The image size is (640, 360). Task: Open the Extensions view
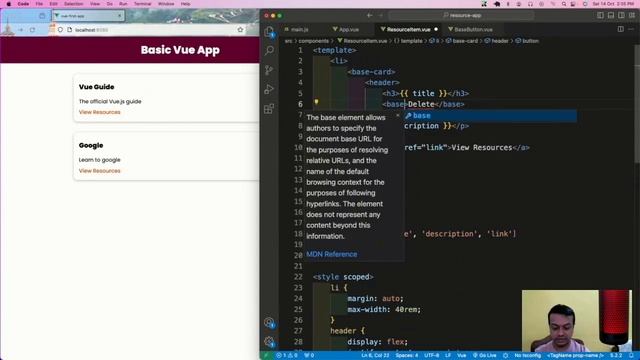pos(269,109)
